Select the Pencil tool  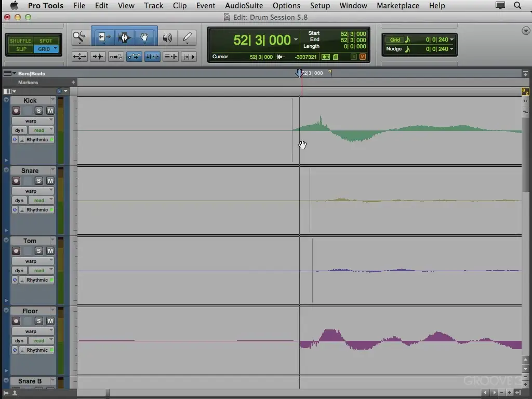pos(187,37)
